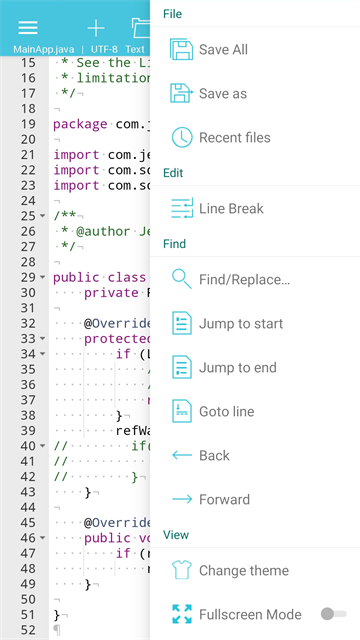Open the hamburger navigation menu
The height and width of the screenshot is (640, 360).
[28, 28]
